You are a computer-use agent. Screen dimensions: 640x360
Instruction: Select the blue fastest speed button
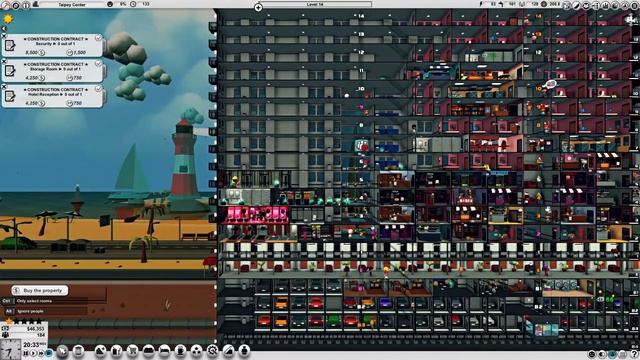[49, 353]
